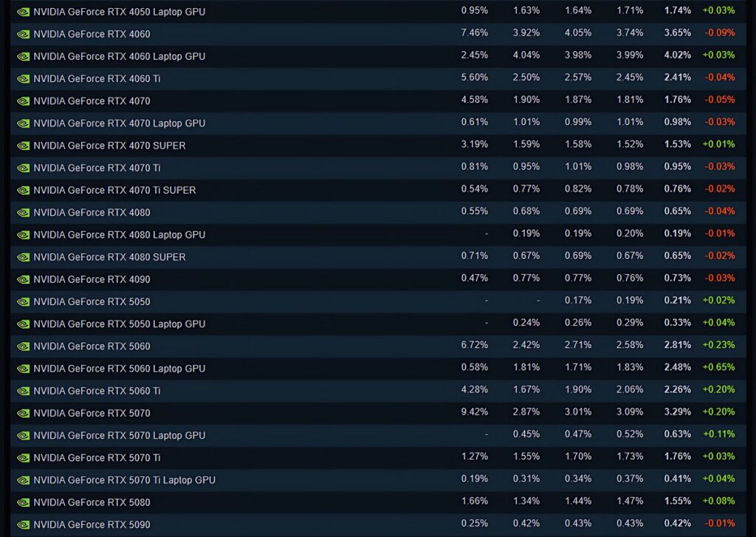Select NVIDIA GeForce RTX 4080 Laptop GPU label
The width and height of the screenshot is (756, 537).
point(119,235)
